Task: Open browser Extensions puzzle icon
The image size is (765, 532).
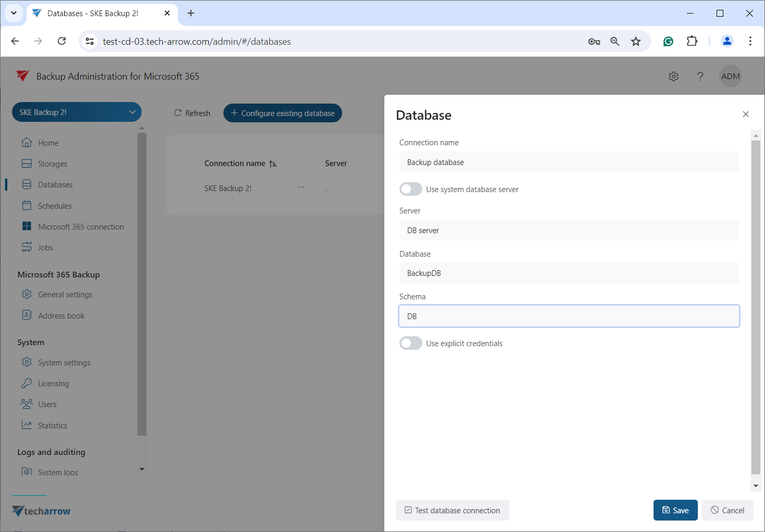Action: 692,42
